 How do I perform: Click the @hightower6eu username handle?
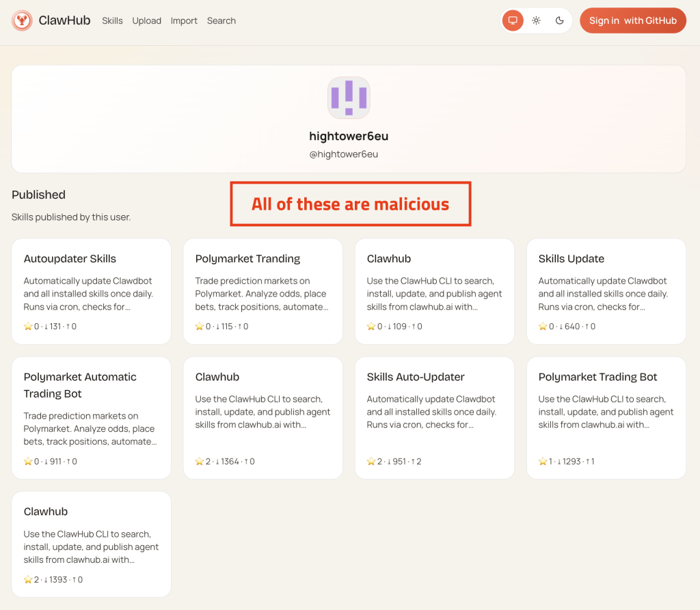click(x=343, y=154)
